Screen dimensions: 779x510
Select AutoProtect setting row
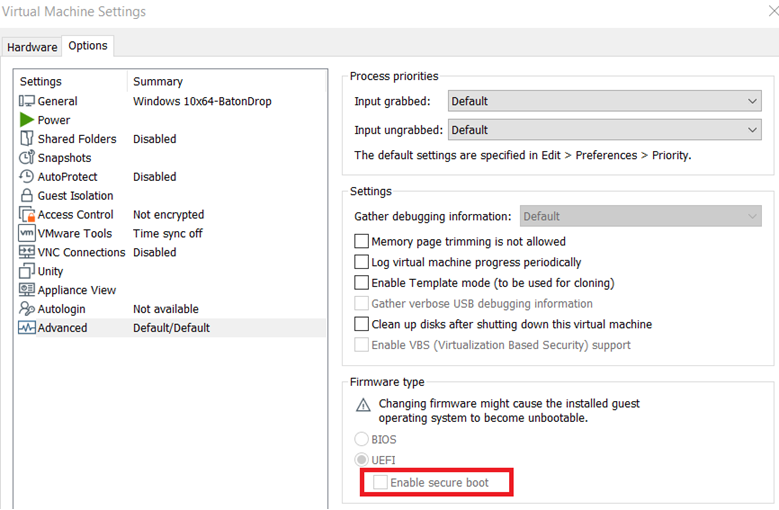click(170, 176)
